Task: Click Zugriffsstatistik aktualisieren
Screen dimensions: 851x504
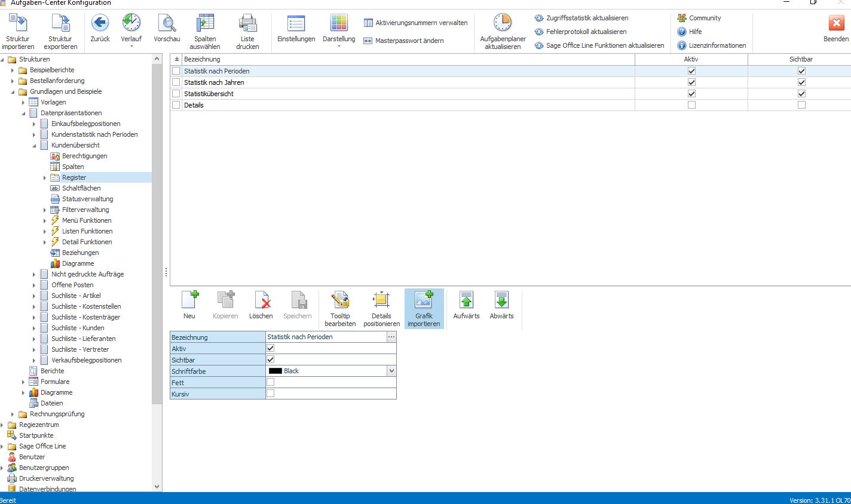Action: coord(587,18)
